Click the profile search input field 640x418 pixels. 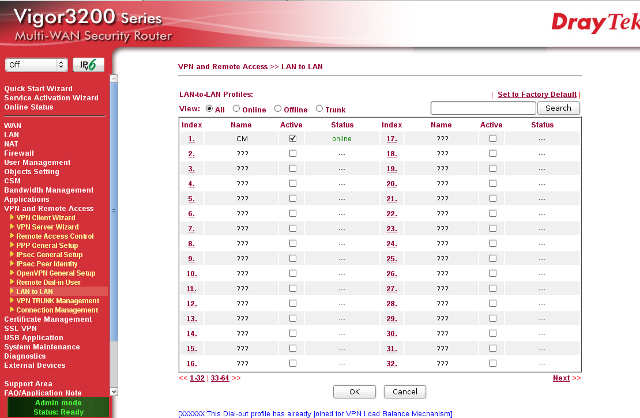pos(483,108)
